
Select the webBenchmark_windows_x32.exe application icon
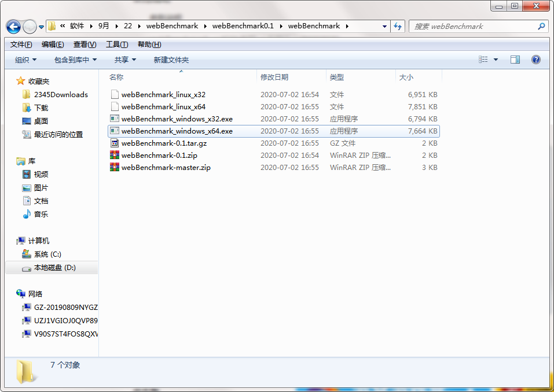pos(115,119)
